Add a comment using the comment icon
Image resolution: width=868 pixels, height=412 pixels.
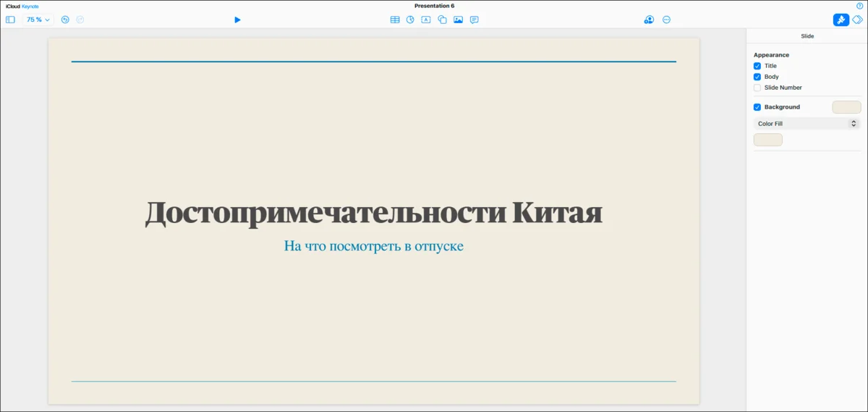[474, 20]
